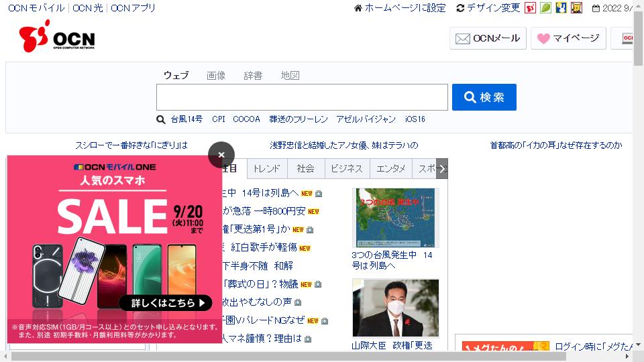The image size is (644, 362).
Task: Open caption 山際大臣 政権「更迭
Action: coord(392,345)
